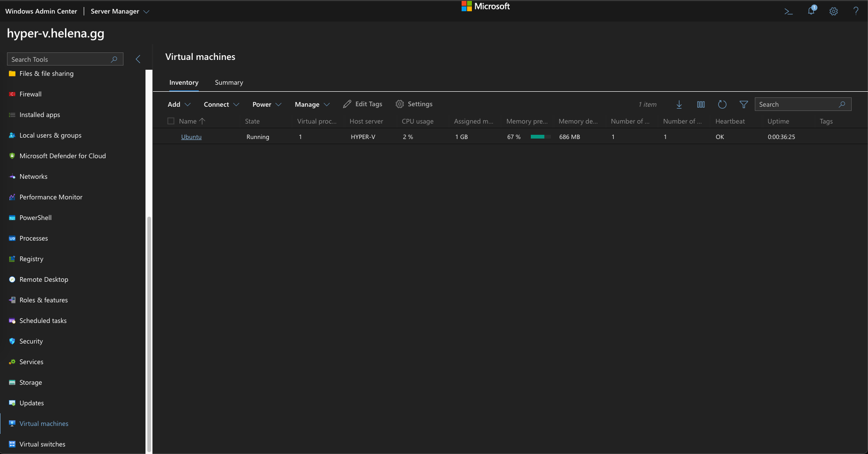Switch to the Summary tab

229,82
